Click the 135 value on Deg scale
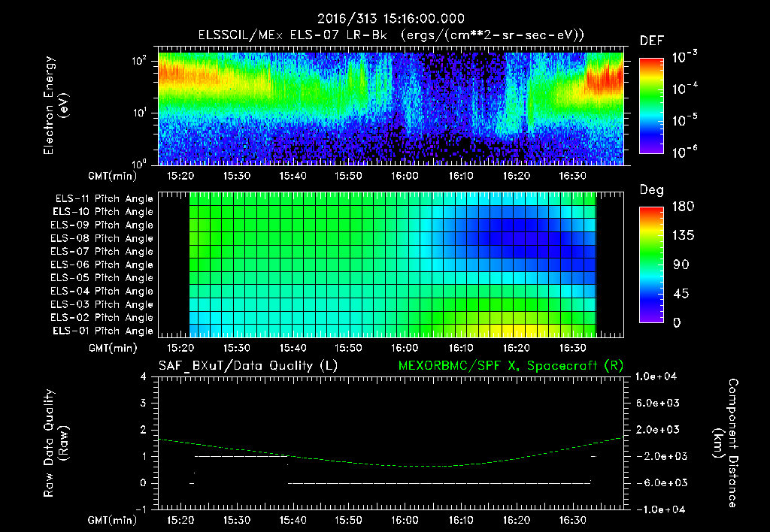The height and width of the screenshot is (532, 770). pos(683,236)
